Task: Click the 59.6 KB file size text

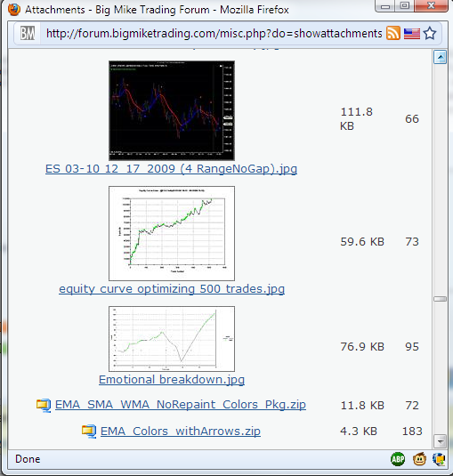Action: coord(362,242)
